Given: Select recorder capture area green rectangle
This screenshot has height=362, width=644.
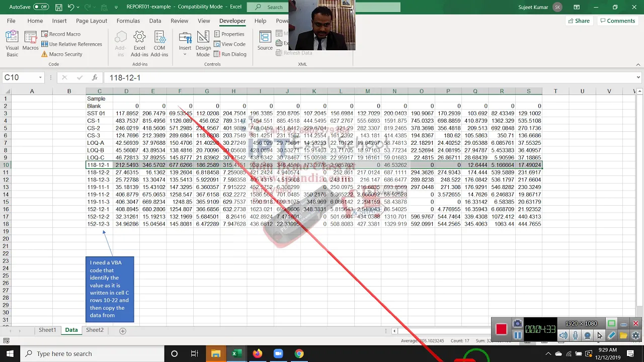Looking at the screenshot, I should pos(611,323).
